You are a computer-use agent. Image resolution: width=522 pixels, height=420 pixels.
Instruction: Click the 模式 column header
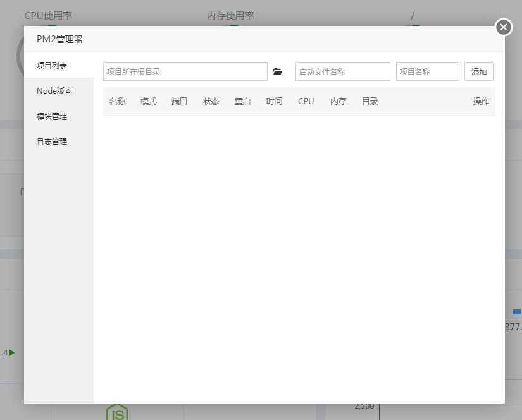coord(149,101)
